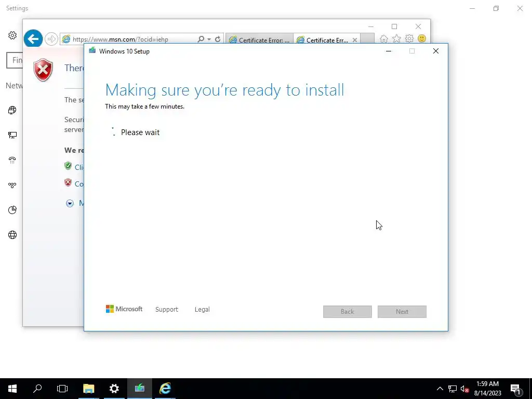Viewport: 532px width, 399px height.
Task: Open the VPN icon in Settings sidebar
Action: point(12,185)
